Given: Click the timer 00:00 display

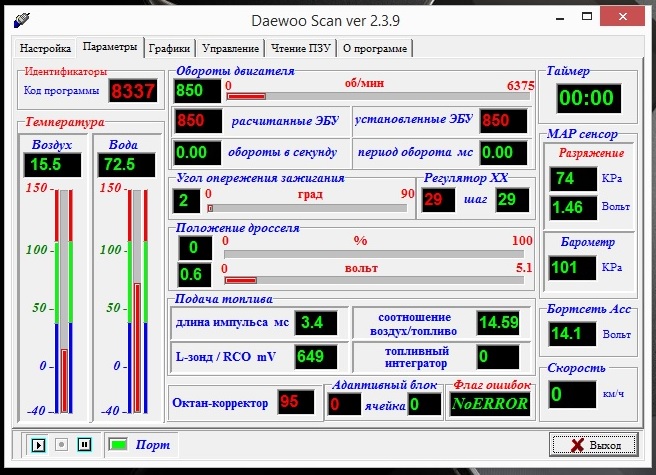Looking at the screenshot, I should click(586, 98).
